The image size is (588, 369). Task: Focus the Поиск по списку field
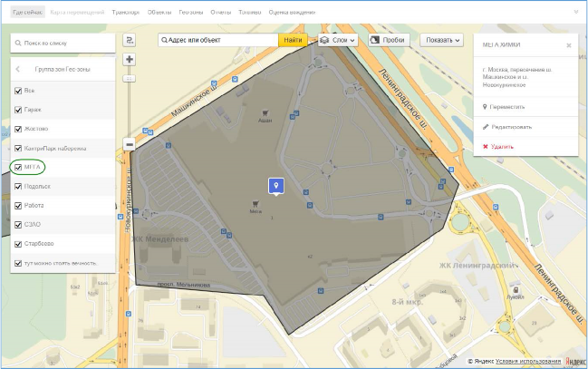pyautogui.click(x=63, y=44)
